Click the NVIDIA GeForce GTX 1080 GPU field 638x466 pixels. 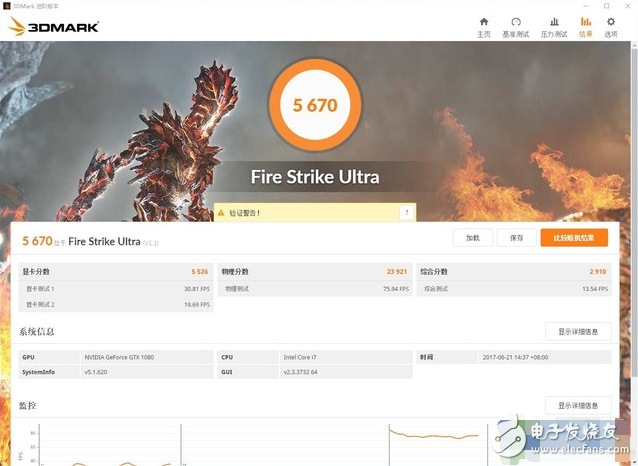pyautogui.click(x=147, y=357)
